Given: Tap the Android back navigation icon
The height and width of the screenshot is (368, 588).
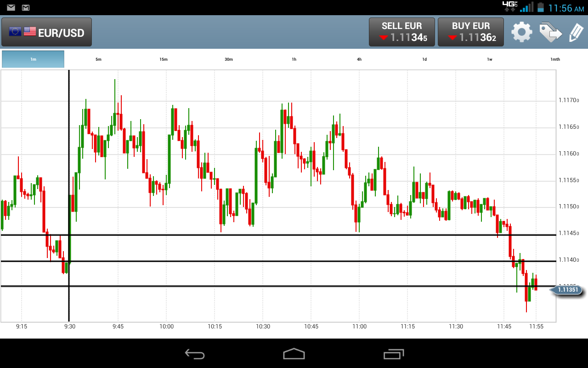Looking at the screenshot, I should click(195, 354).
